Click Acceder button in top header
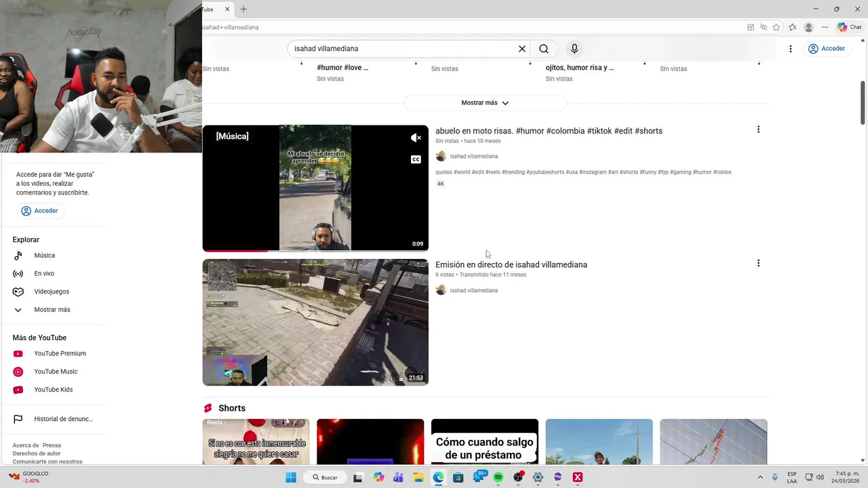 coord(827,49)
